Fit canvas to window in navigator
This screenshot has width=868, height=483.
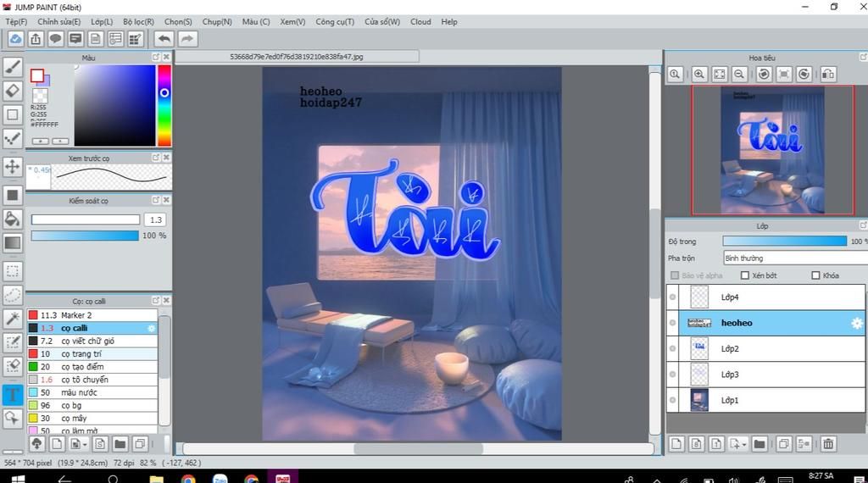[x=719, y=74]
